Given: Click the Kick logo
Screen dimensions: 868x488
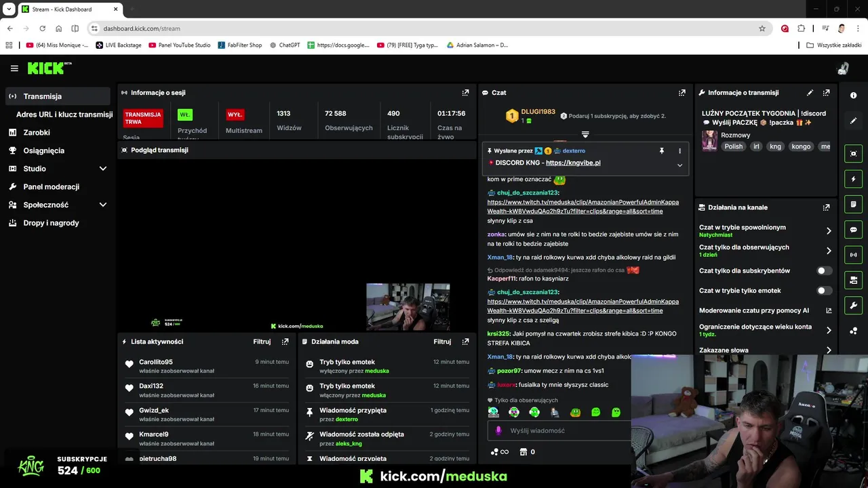Looking at the screenshot, I should (x=49, y=68).
